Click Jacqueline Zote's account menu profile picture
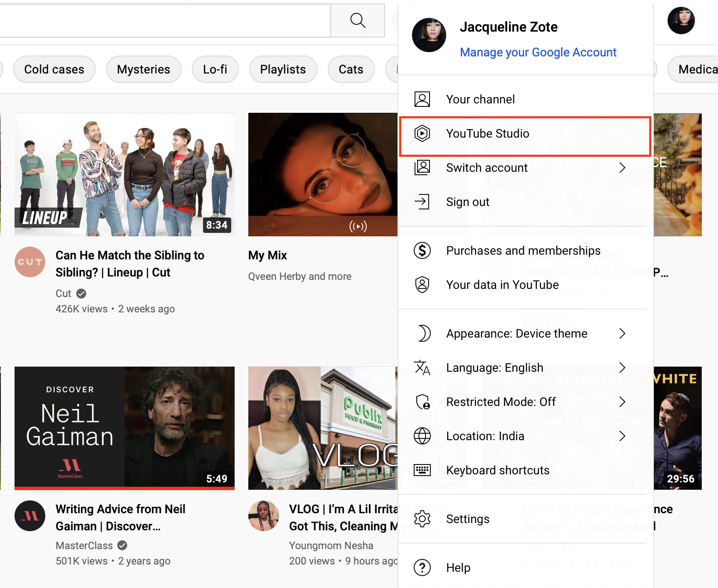 429,35
